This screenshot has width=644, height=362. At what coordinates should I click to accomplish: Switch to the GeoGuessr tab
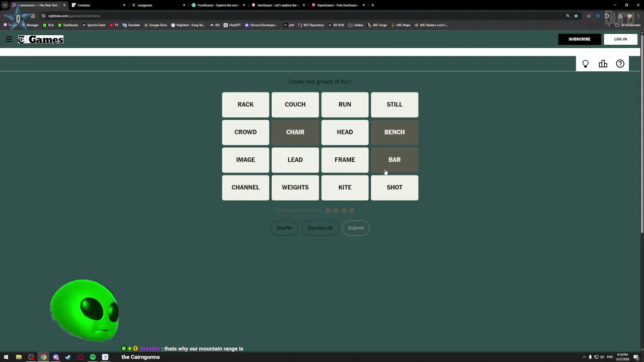pos(278,5)
